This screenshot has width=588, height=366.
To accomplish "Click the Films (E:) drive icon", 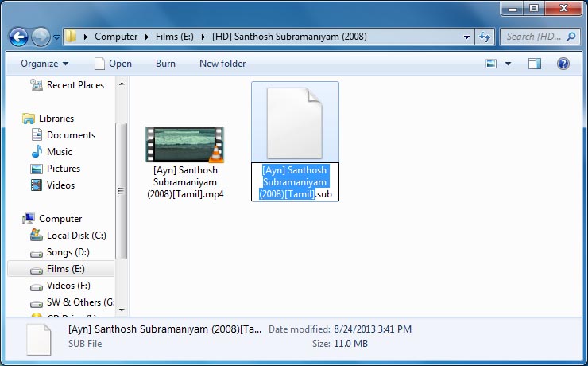I will click(x=37, y=271).
